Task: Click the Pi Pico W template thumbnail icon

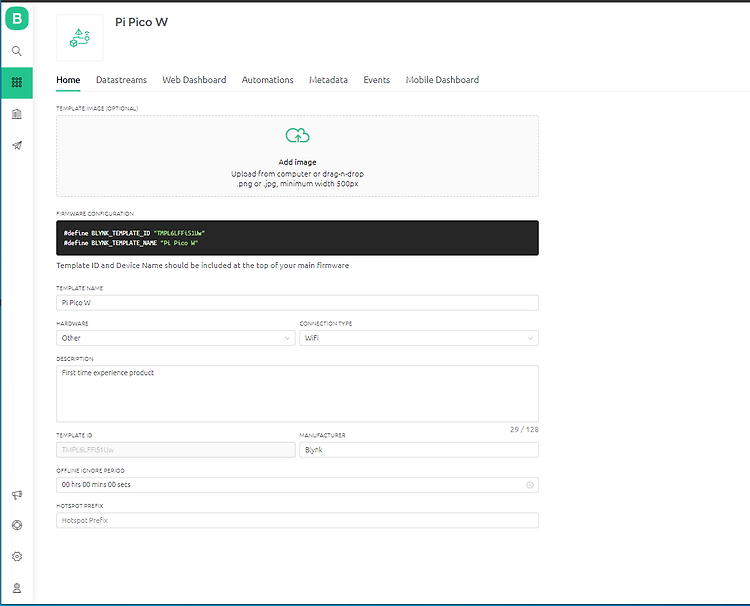Action: [80, 38]
